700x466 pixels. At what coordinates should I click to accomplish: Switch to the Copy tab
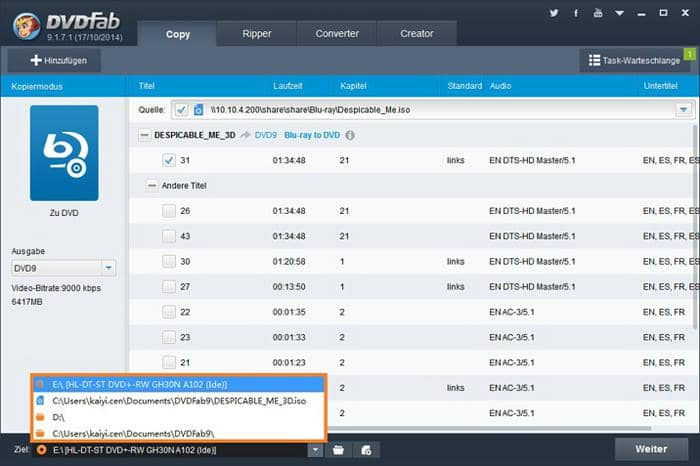[178, 34]
